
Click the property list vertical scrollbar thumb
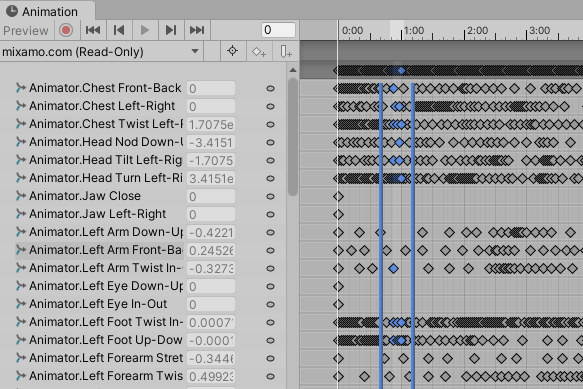coord(293,136)
